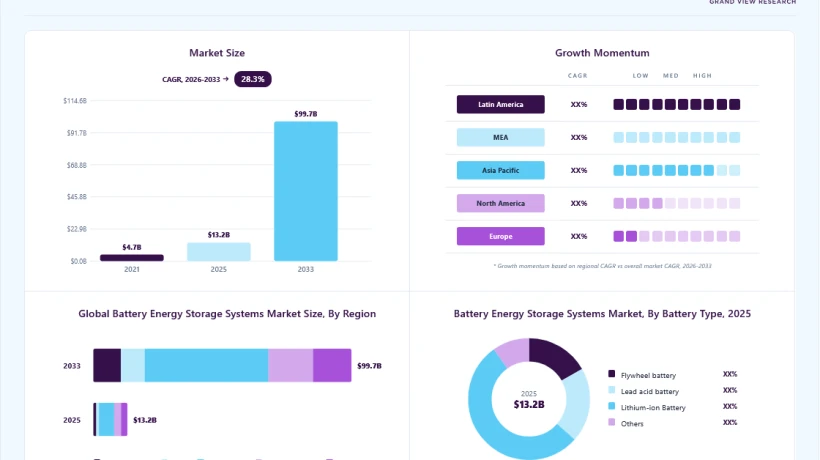Select the MEA region label

[500, 137]
